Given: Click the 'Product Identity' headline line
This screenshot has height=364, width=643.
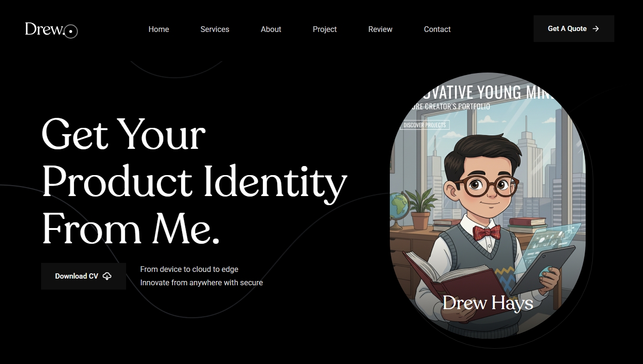Looking at the screenshot, I should [194, 182].
